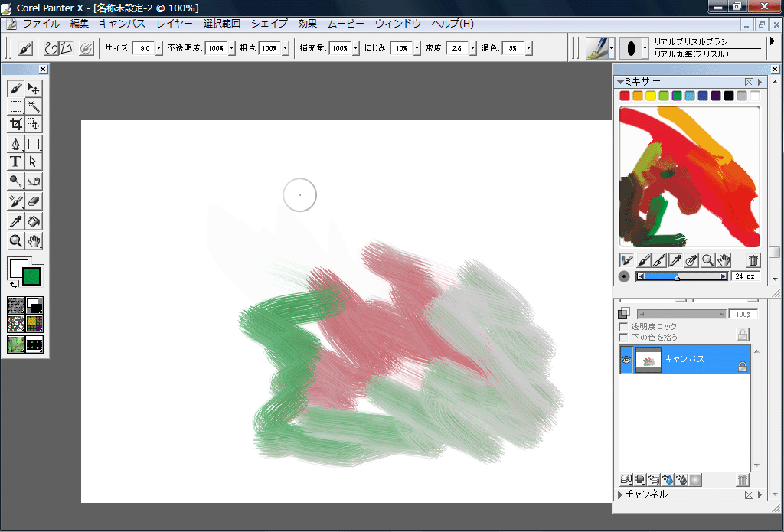The height and width of the screenshot is (532, 784).
Task: Select the Paint Bucket tool
Action: click(34, 221)
